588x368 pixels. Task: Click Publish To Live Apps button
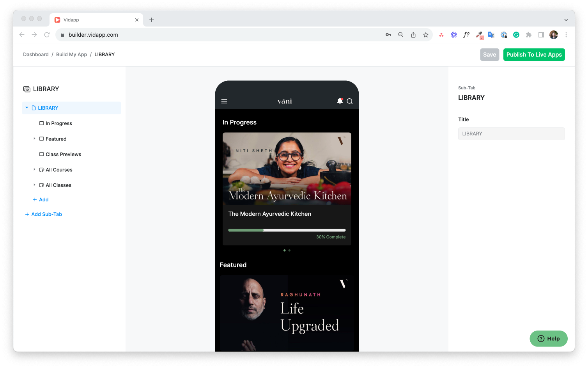tap(534, 55)
